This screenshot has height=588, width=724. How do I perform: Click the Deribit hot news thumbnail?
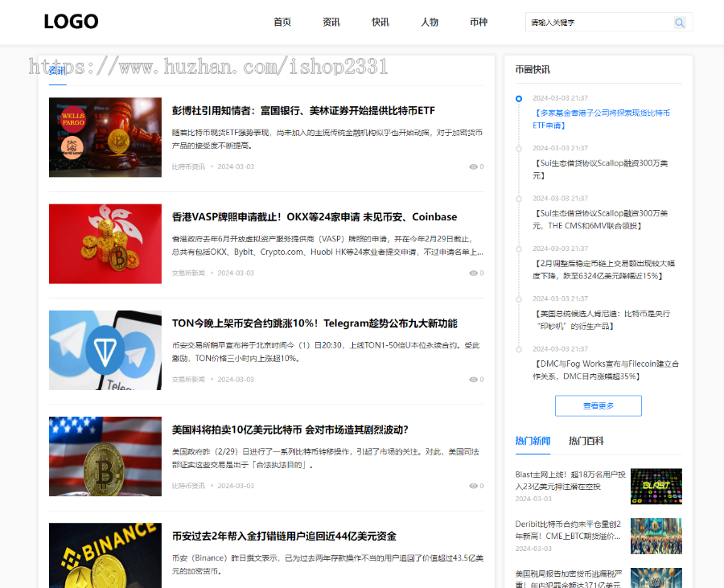click(x=656, y=536)
